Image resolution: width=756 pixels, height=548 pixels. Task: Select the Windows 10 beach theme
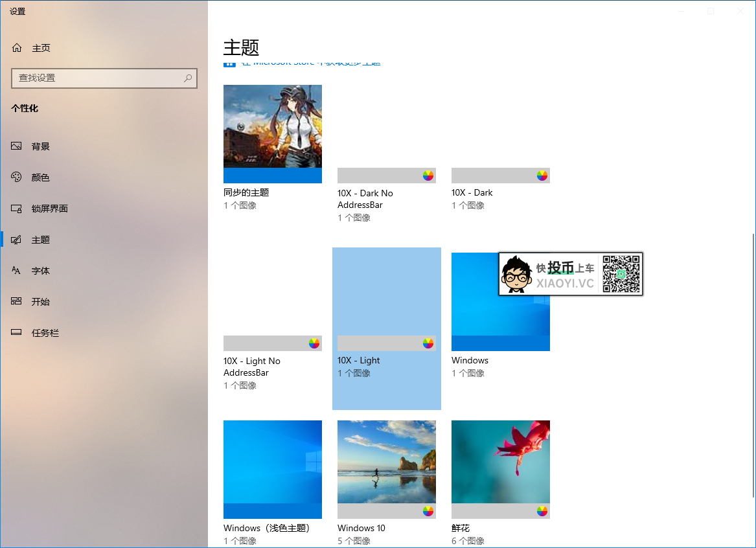tap(386, 470)
